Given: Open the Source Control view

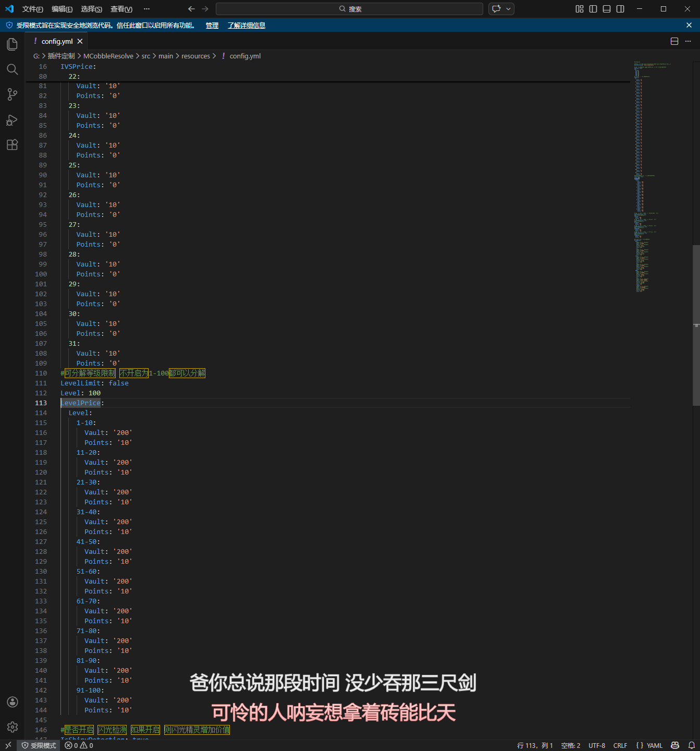Looking at the screenshot, I should (x=12, y=94).
